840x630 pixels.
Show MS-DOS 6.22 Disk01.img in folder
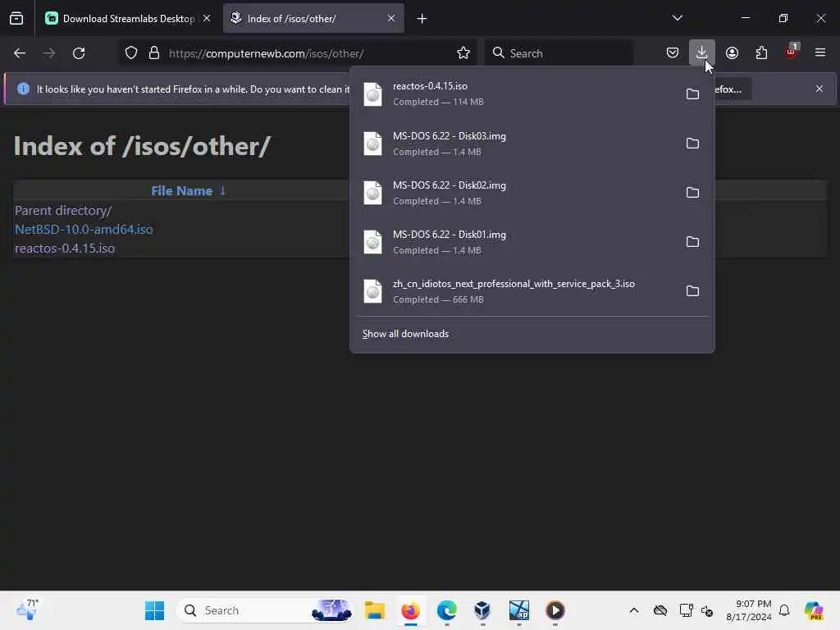pos(692,242)
